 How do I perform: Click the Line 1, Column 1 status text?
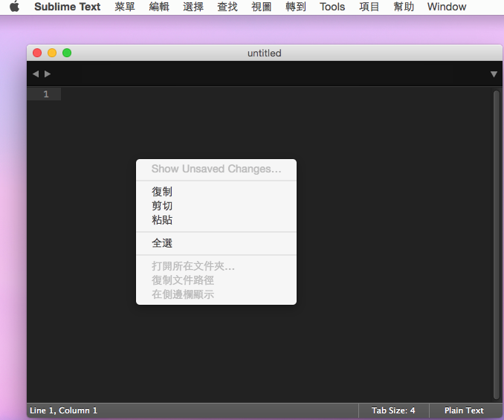[x=63, y=410]
